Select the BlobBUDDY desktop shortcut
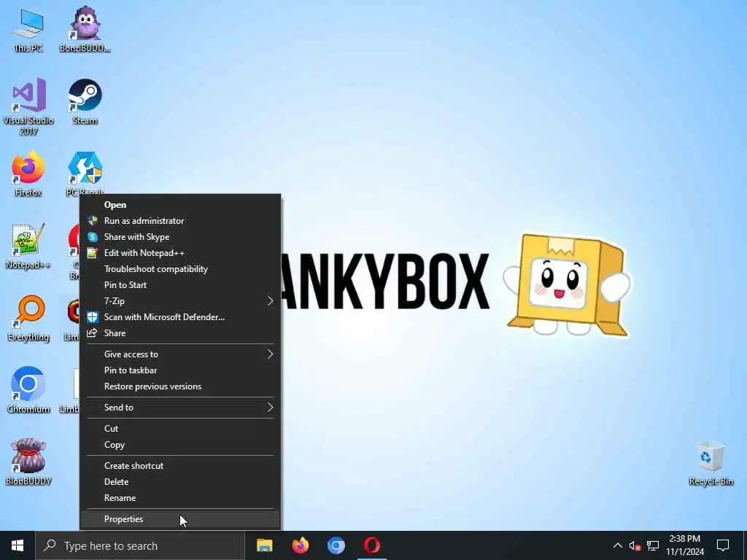 (x=28, y=462)
